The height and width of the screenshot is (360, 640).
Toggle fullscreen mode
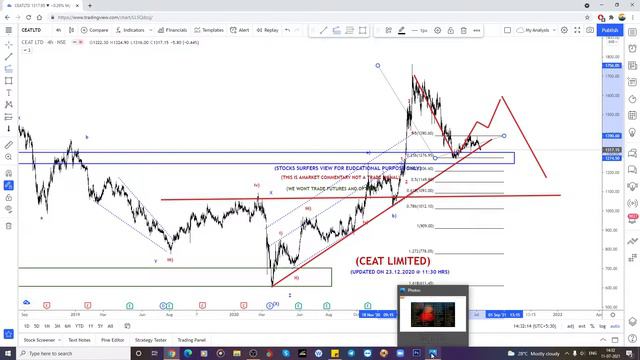[577, 30]
